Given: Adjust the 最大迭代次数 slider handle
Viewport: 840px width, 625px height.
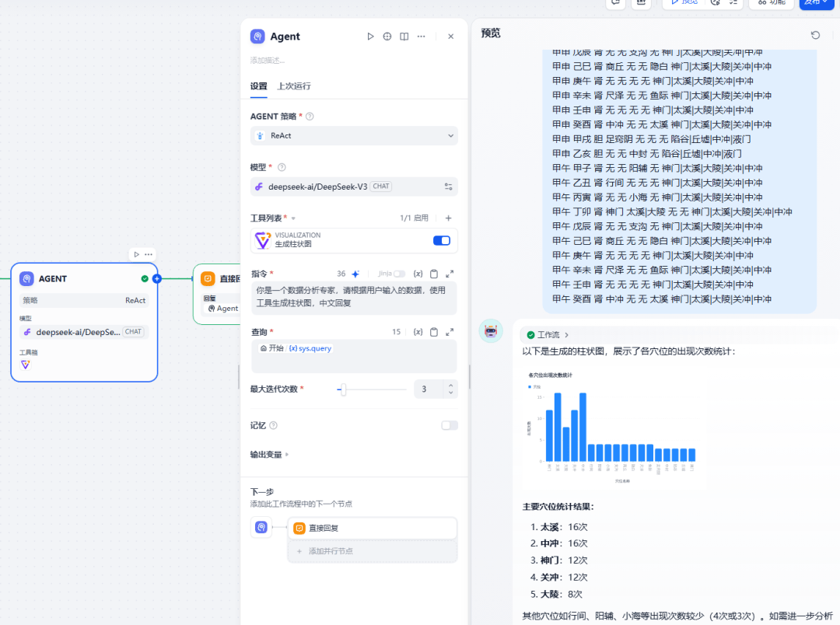Looking at the screenshot, I should (x=343, y=389).
